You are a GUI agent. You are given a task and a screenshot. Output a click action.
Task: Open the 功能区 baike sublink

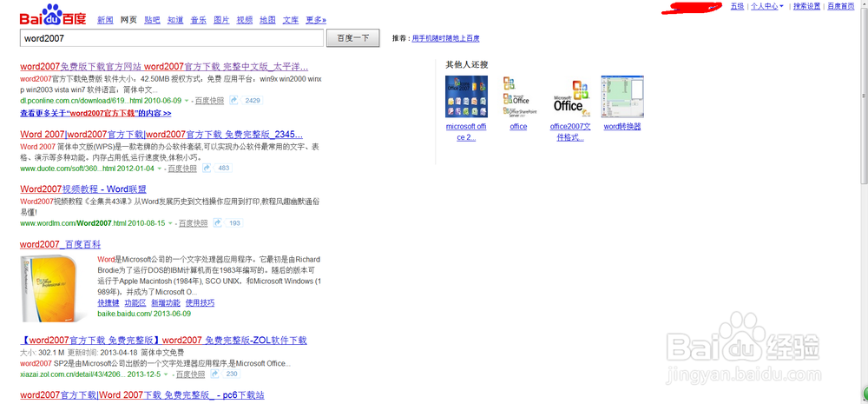(x=135, y=303)
